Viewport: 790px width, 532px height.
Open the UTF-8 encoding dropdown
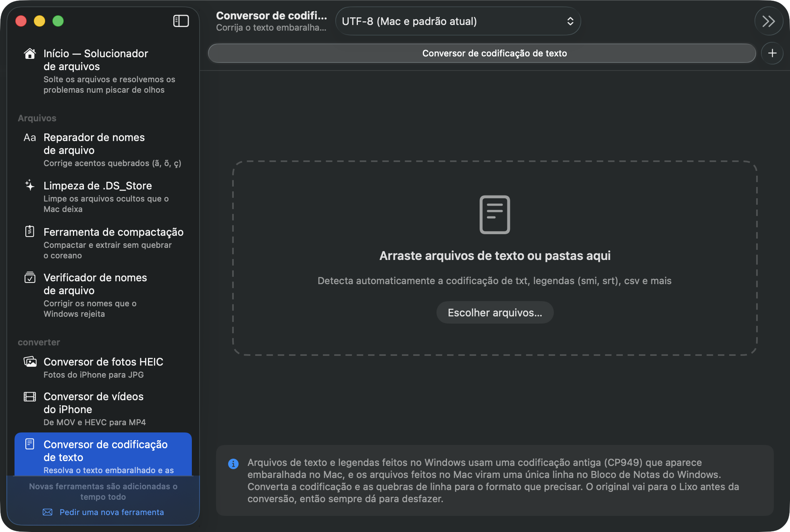tap(458, 21)
